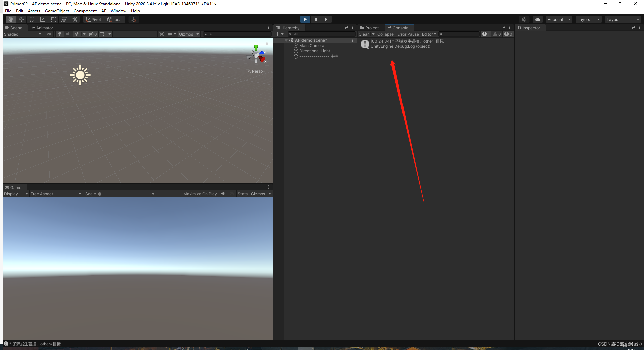Open Display 1 dropdown
Screen dimensions: 644x350
(16, 194)
